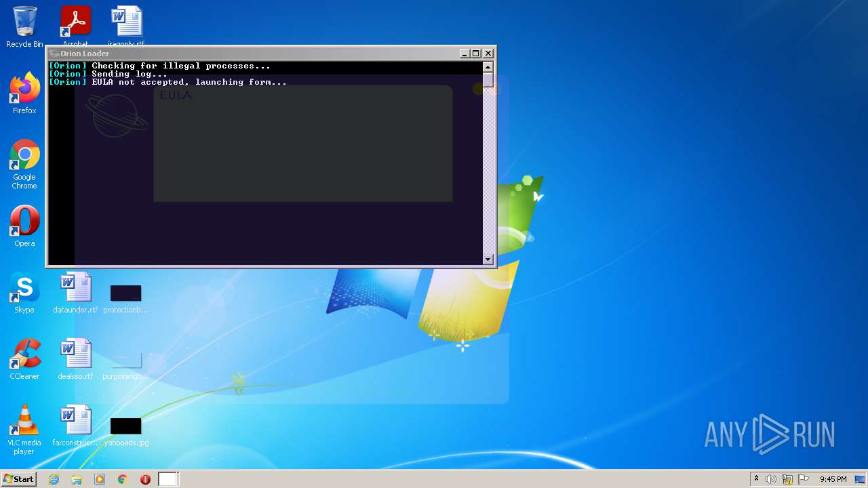Screen dimensions: 868x488
Task: Select the dealsso.rtf file icon
Action: (75, 359)
